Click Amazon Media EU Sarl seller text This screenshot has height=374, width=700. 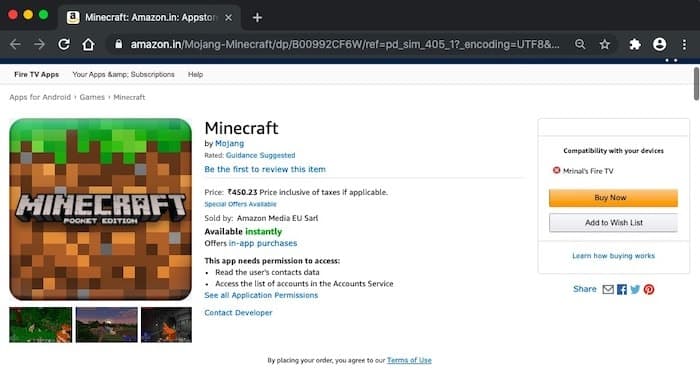tap(277, 218)
